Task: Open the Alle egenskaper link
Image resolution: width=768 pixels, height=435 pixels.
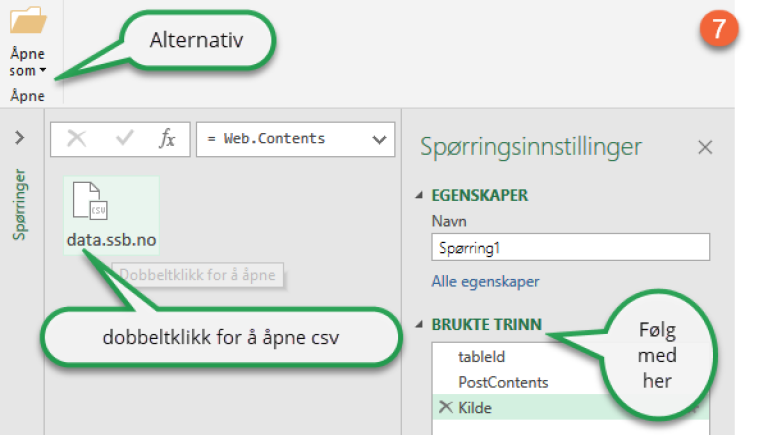Action: point(485,282)
